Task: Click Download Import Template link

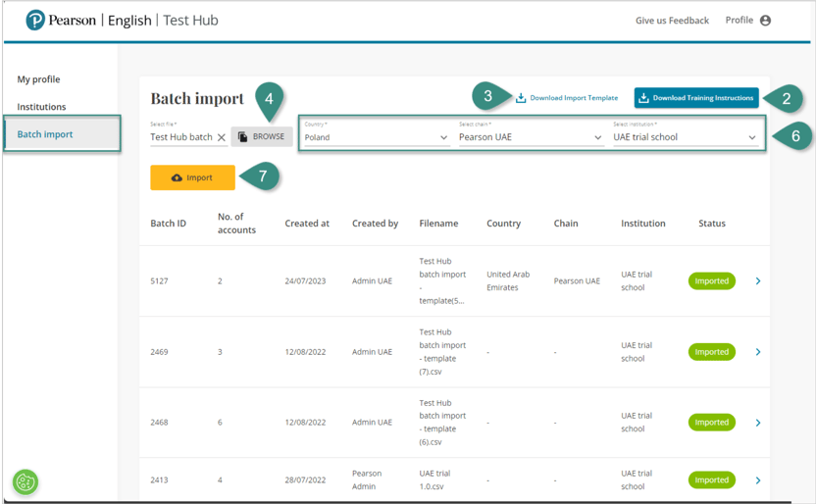Action: click(567, 98)
